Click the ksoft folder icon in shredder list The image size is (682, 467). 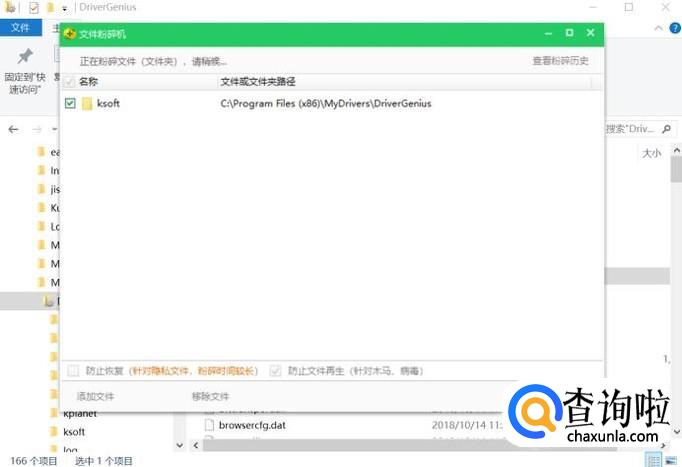[x=87, y=103]
